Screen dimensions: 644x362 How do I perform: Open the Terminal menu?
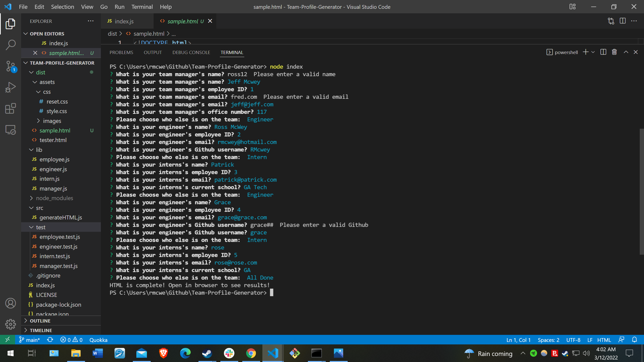142,7
